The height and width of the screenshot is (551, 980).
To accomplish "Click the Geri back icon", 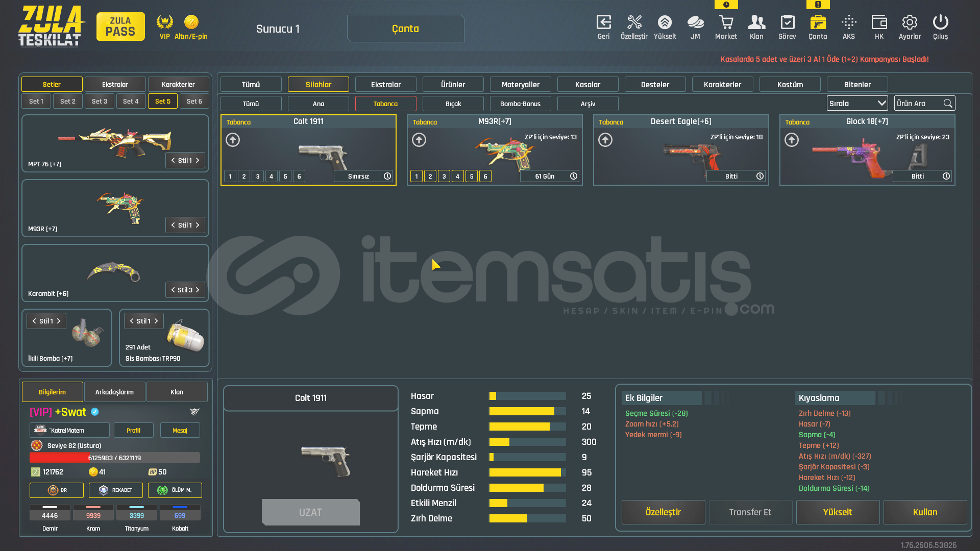I will [604, 22].
